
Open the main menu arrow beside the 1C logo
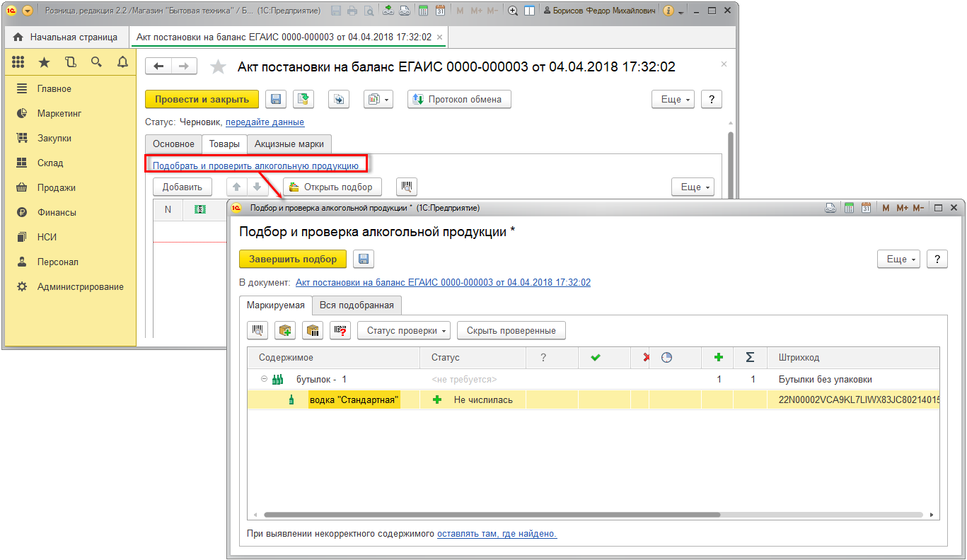pos(28,11)
